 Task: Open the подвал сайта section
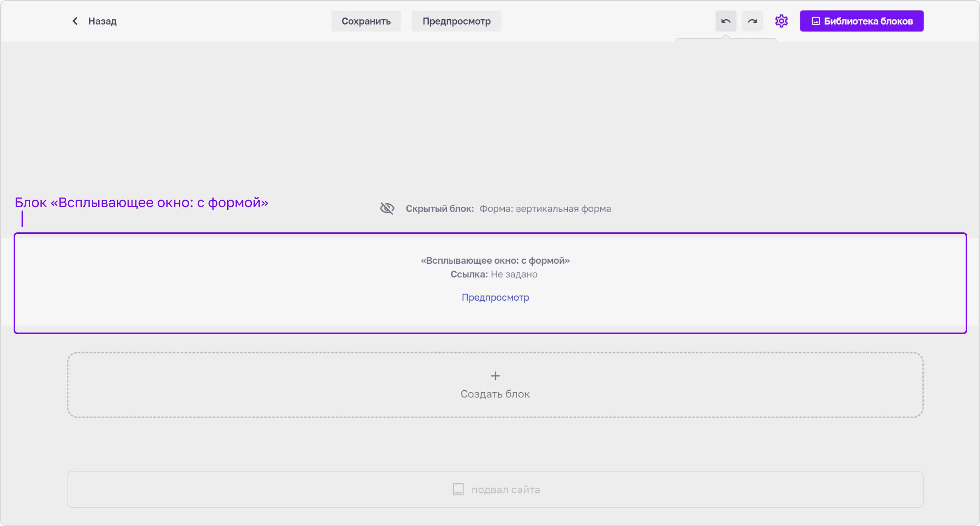click(x=495, y=489)
